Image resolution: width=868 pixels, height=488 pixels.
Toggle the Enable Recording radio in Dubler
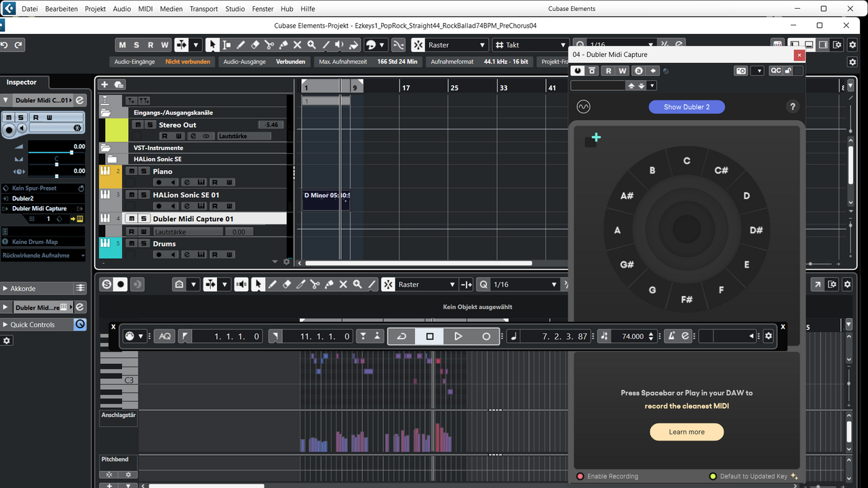580,476
